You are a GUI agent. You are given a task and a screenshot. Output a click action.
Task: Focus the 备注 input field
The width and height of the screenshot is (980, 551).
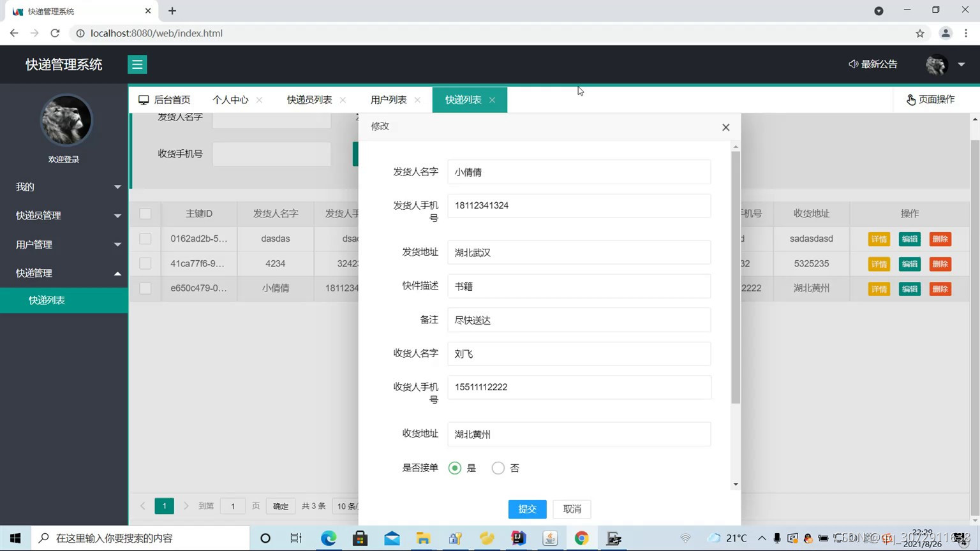coord(579,320)
